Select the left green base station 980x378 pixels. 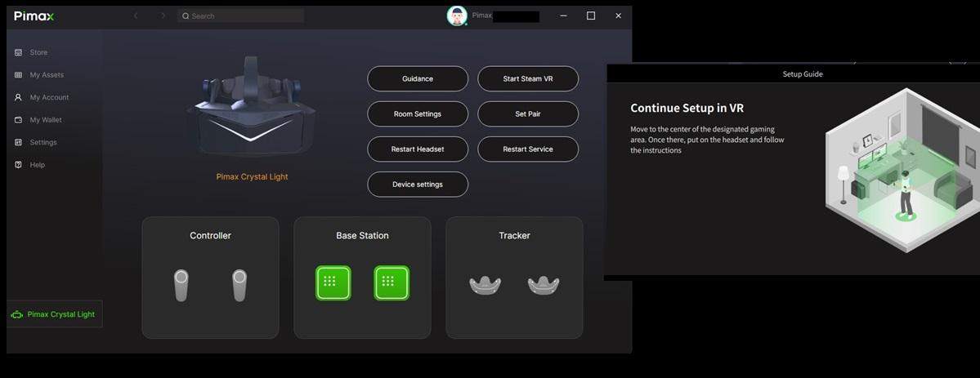[333, 283]
